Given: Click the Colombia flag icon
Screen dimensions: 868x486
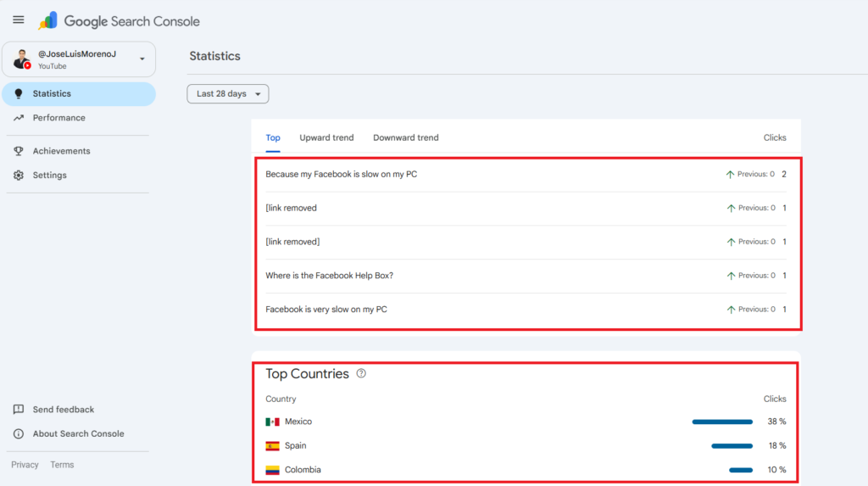Looking at the screenshot, I should click(272, 470).
